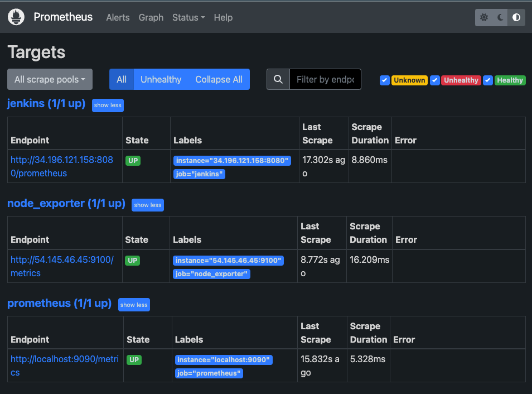This screenshot has height=394, width=532.
Task: Collapse the jenkins group via show less
Action: click(107, 105)
